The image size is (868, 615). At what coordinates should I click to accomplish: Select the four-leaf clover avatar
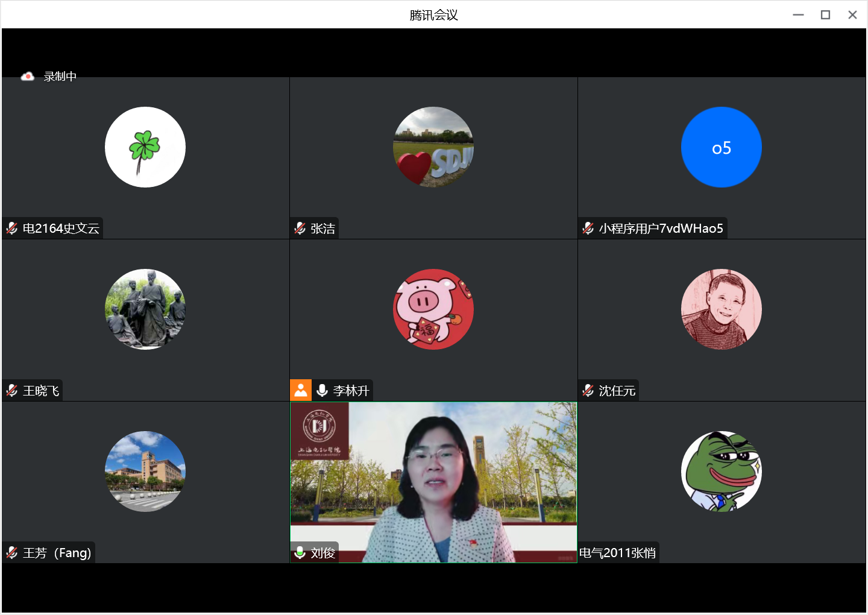(145, 147)
